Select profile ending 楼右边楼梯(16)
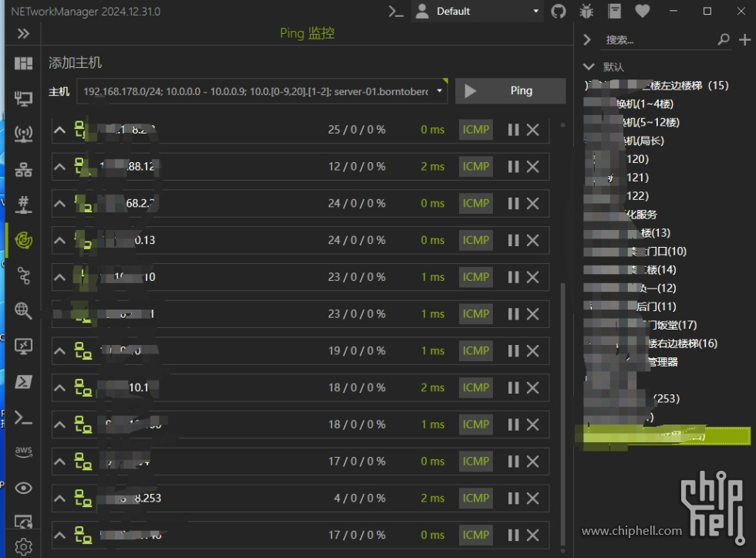 pos(651,343)
